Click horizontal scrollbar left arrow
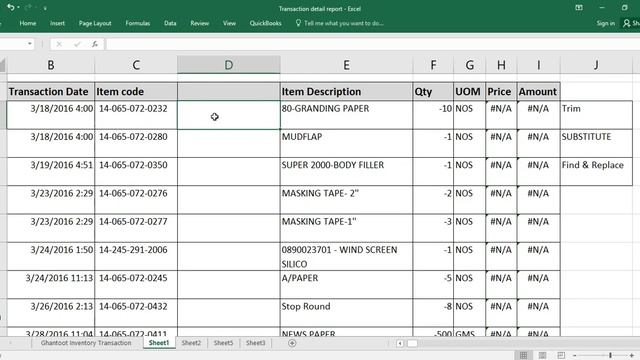This screenshot has height=360, width=640. pyautogui.click(x=400, y=343)
